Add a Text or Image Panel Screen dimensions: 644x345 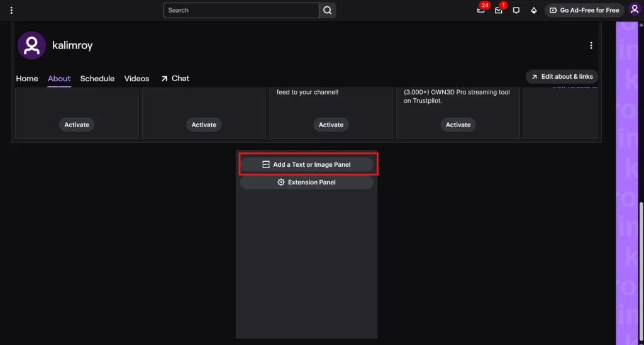pyautogui.click(x=307, y=164)
